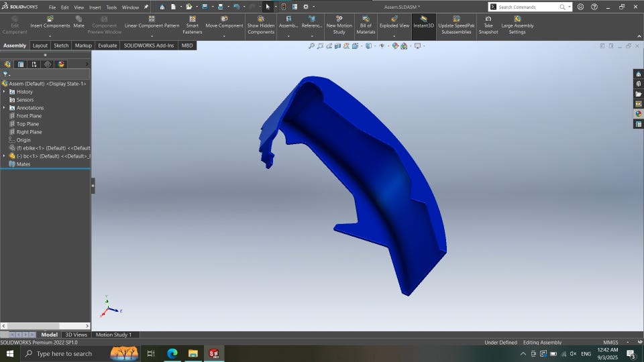
Task: Click Zoom to Fit in the view toolbar
Action: pos(312,46)
